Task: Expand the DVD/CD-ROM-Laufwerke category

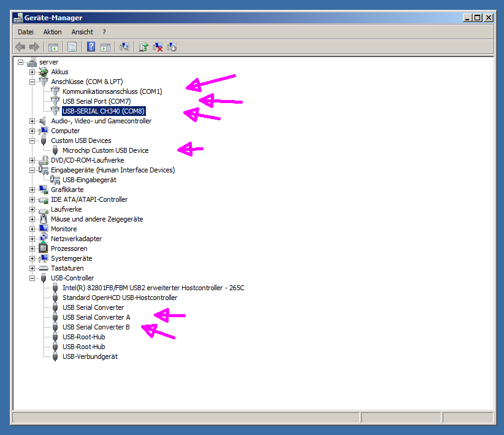Action: pyautogui.click(x=32, y=161)
